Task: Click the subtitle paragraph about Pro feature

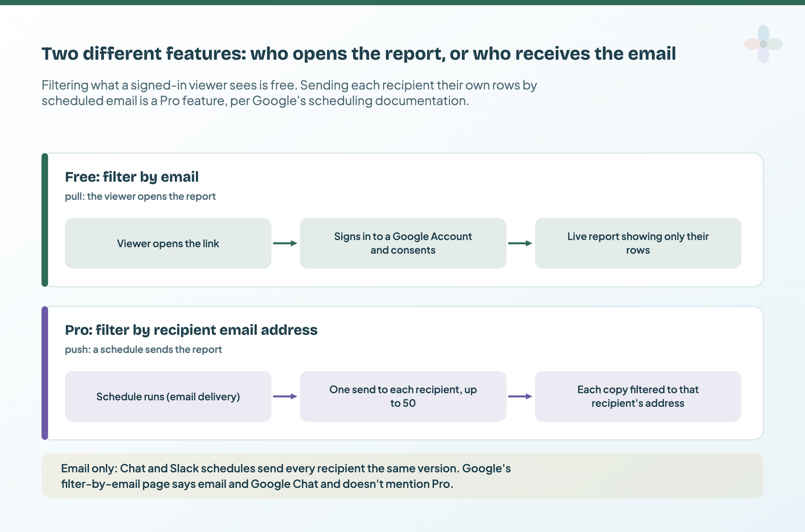Action: tap(289, 93)
